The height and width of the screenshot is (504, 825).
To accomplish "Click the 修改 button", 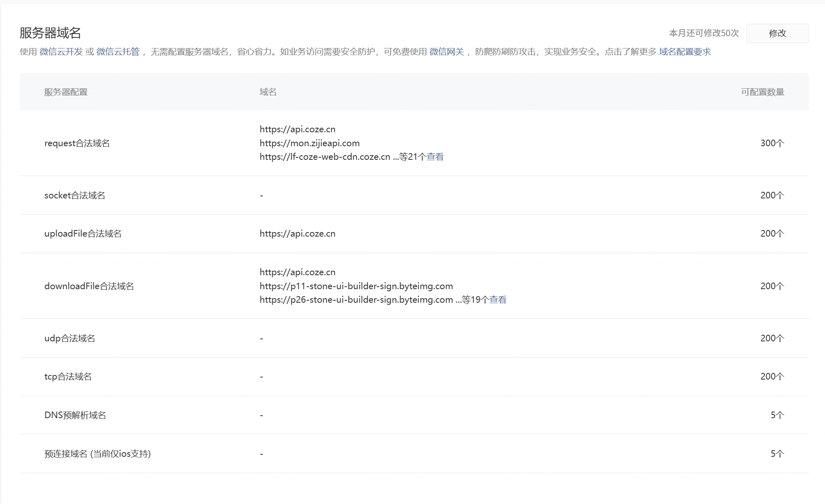I will (777, 33).
